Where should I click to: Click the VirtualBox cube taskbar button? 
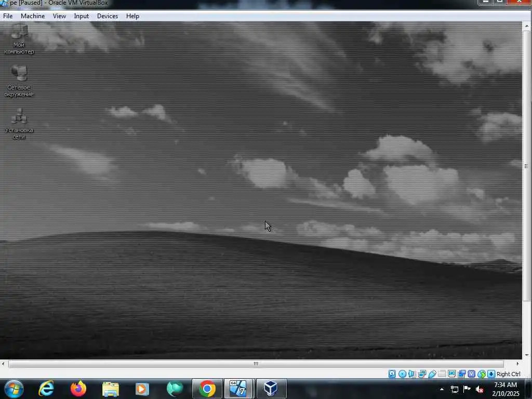(x=271, y=389)
